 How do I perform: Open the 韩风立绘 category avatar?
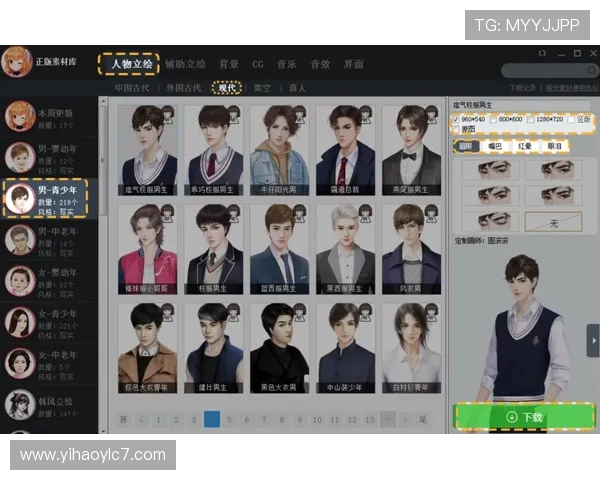[20, 405]
